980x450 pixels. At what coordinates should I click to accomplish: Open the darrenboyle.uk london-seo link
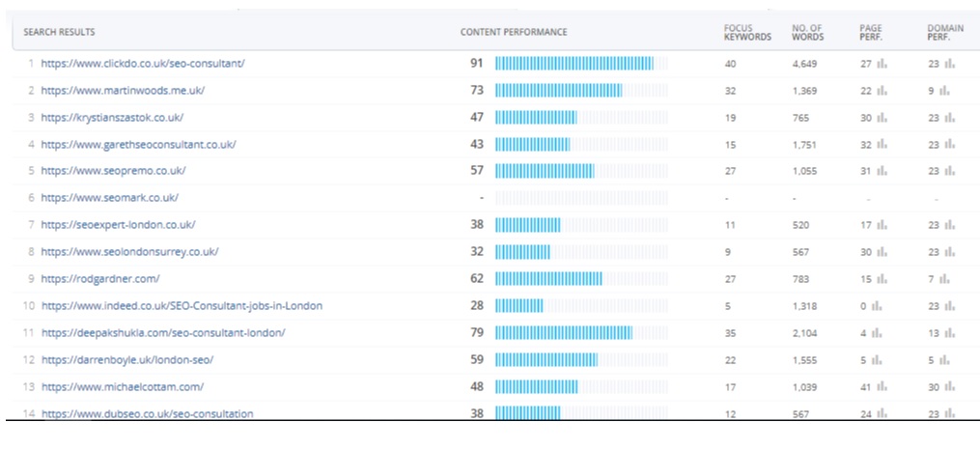coord(127,360)
